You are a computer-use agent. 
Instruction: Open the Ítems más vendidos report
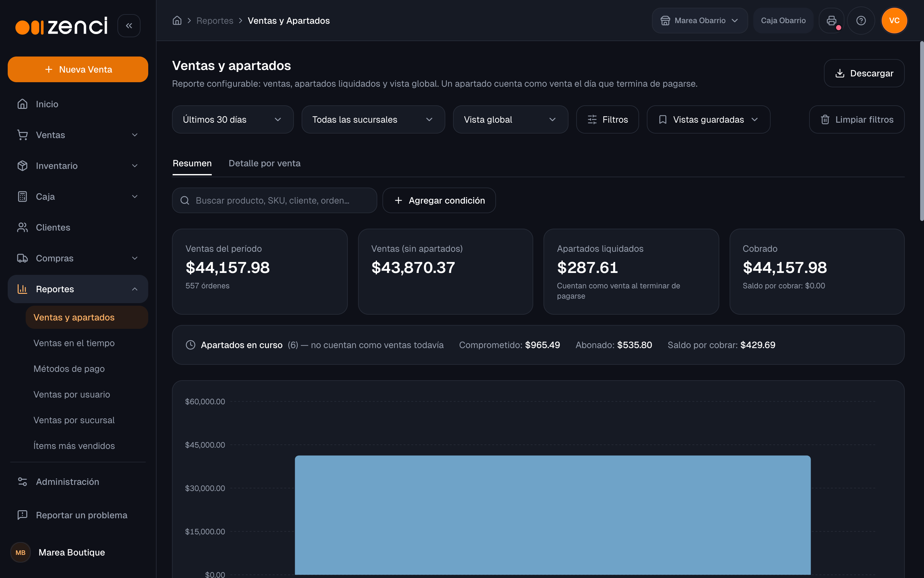click(x=87, y=446)
